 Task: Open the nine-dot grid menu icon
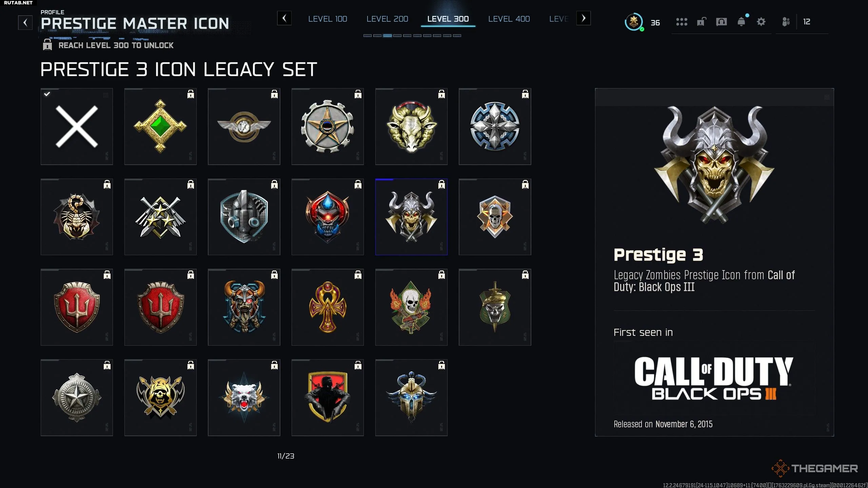click(682, 22)
